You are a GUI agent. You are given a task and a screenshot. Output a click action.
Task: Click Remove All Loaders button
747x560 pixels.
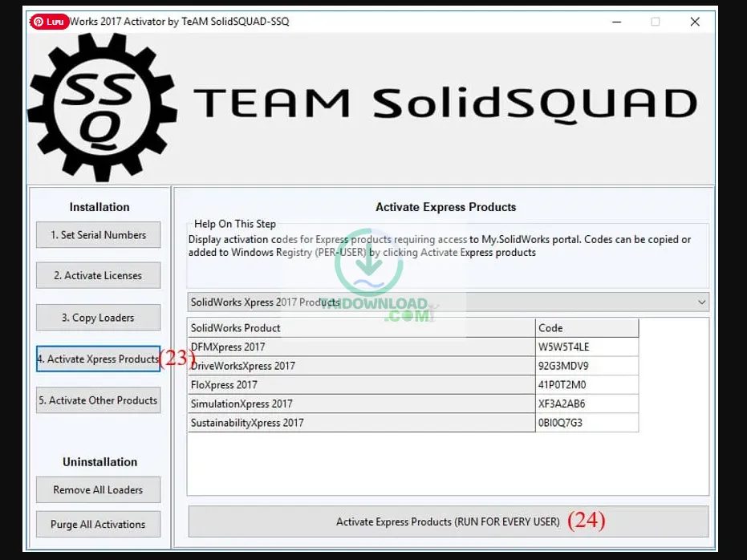click(98, 489)
